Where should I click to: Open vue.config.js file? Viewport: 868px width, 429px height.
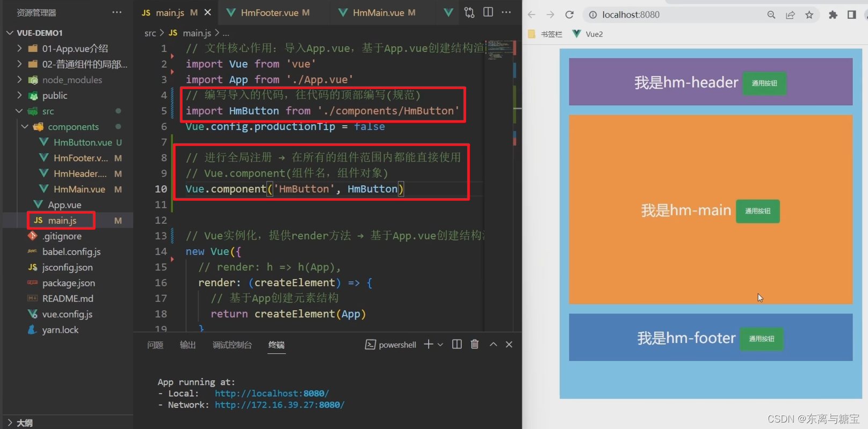point(67,314)
